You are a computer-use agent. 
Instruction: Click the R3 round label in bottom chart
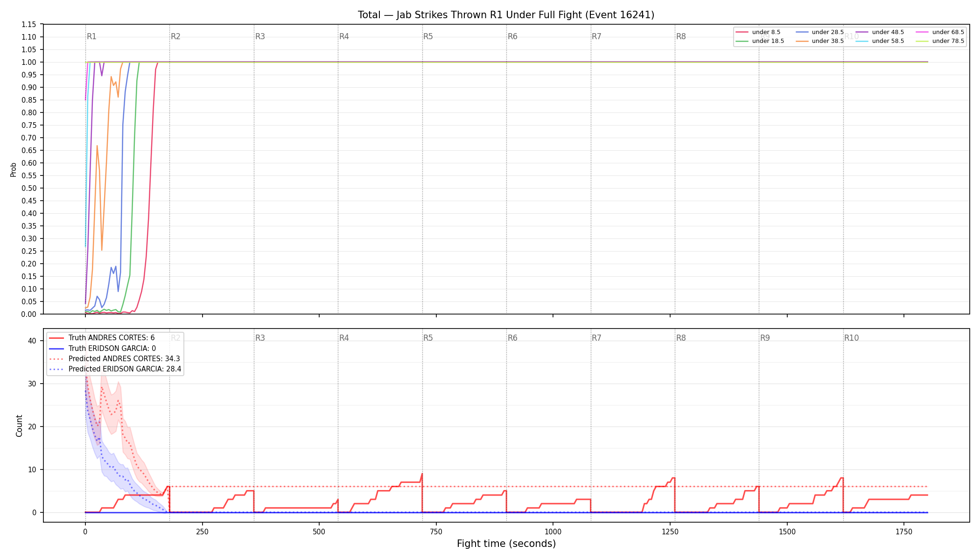pos(260,338)
